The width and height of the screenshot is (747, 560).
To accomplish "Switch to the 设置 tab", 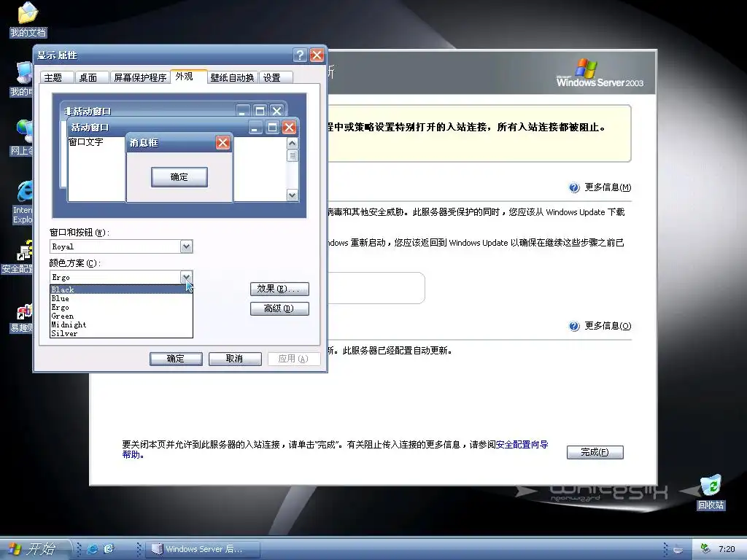I will click(x=275, y=77).
